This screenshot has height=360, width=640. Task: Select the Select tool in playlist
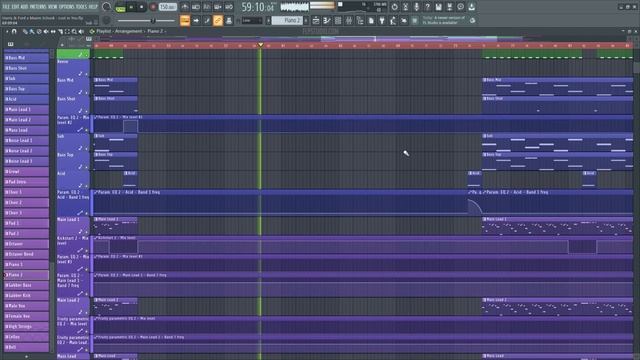tap(67, 31)
